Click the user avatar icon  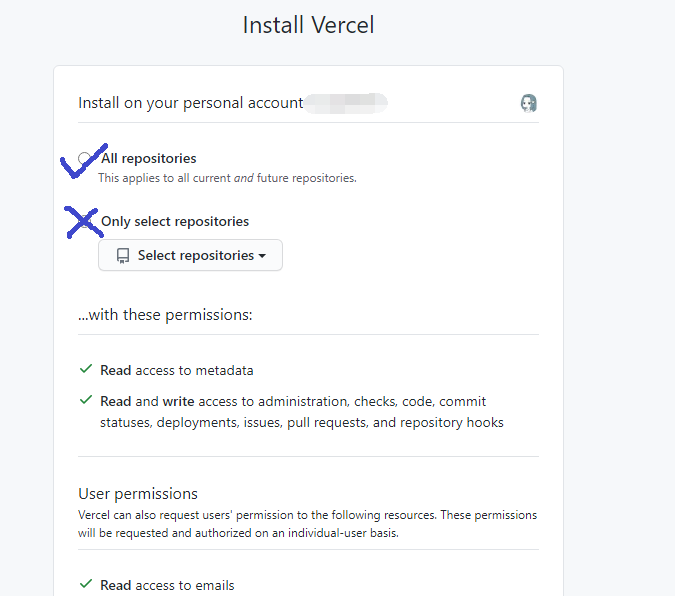529,103
